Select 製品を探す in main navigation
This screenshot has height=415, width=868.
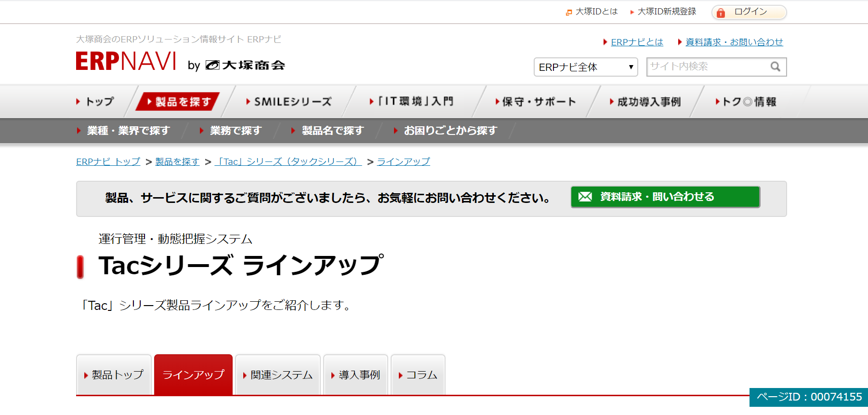[x=178, y=102]
